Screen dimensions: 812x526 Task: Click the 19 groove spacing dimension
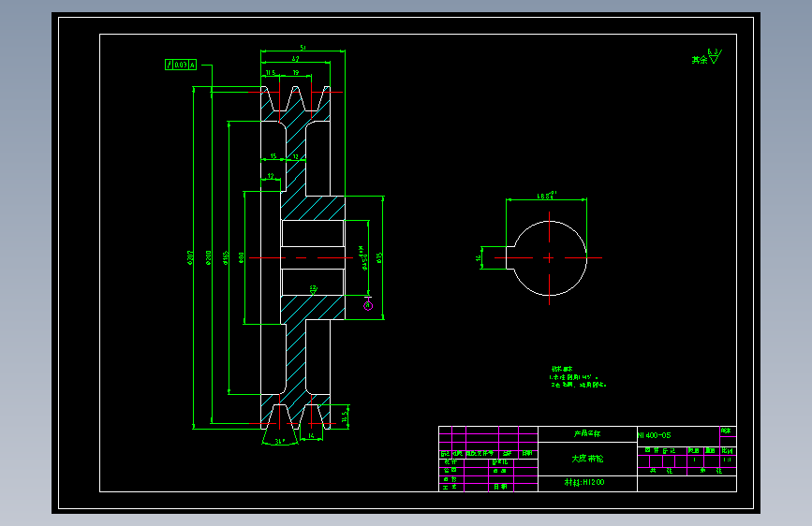point(296,72)
